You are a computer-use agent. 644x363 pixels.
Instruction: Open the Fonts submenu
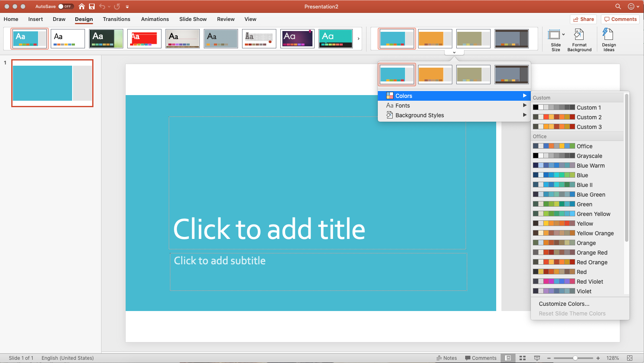(x=454, y=106)
